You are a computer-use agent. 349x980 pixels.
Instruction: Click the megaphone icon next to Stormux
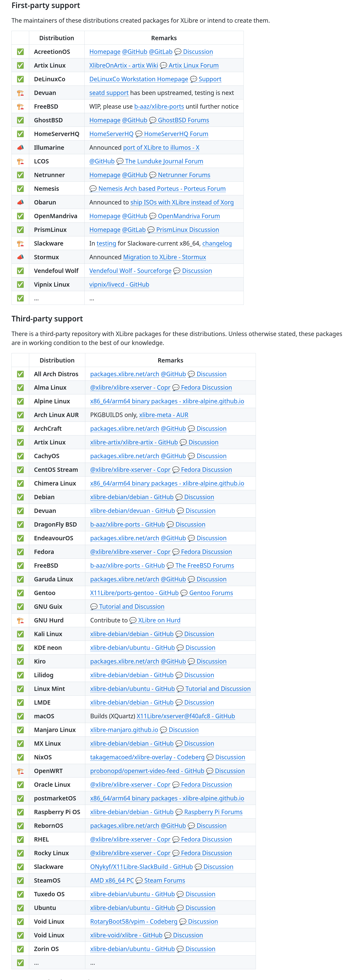tap(20, 257)
